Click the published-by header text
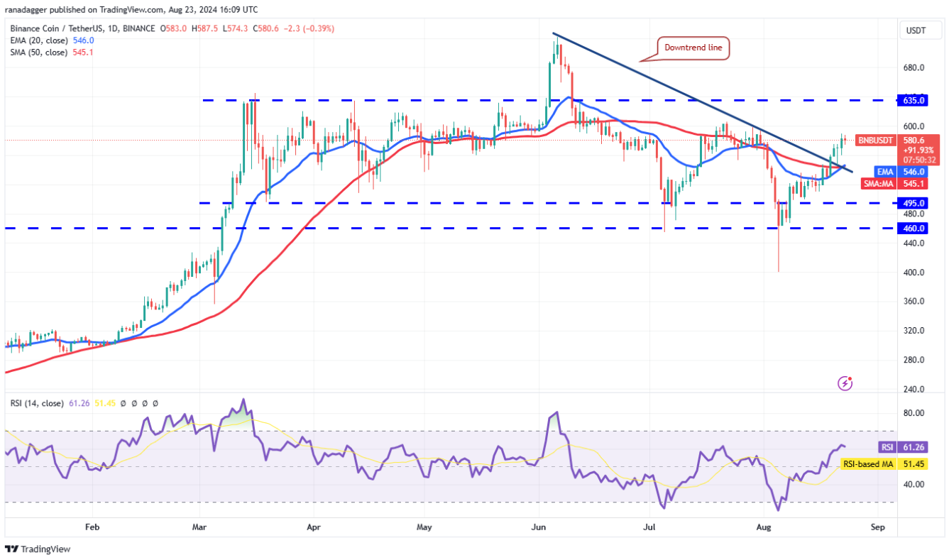Screen dimensions: 949x560 131,10
